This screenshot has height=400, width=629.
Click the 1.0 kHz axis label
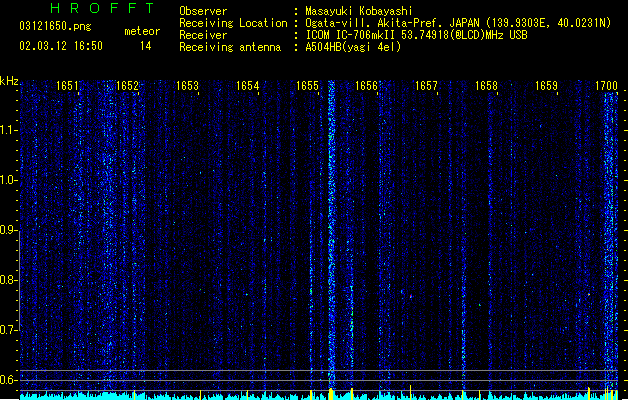click(x=9, y=180)
